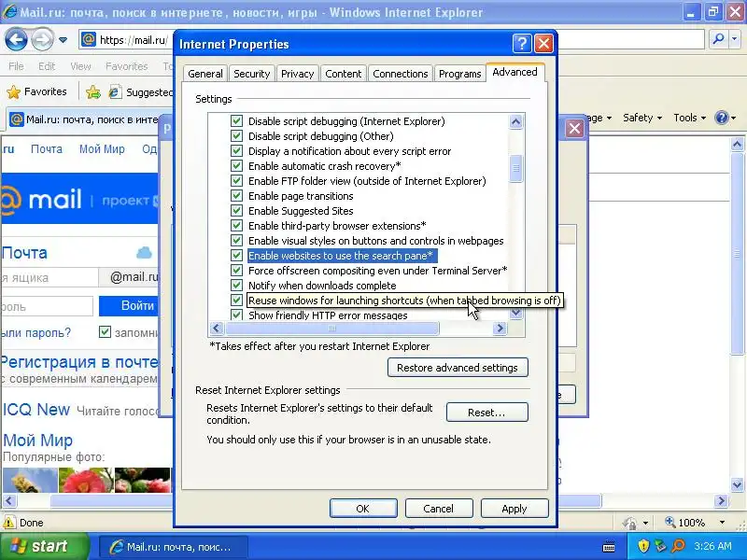Screen dimensions: 747x560
Task: Open the Safety menu dropdown
Action: click(642, 118)
